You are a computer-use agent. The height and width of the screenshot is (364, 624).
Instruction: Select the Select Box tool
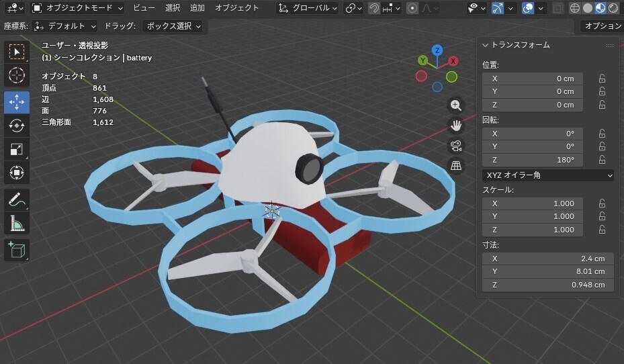(17, 52)
